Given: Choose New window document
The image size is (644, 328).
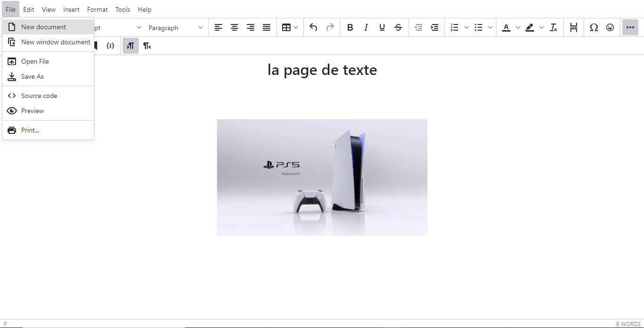Looking at the screenshot, I should tap(48, 42).
